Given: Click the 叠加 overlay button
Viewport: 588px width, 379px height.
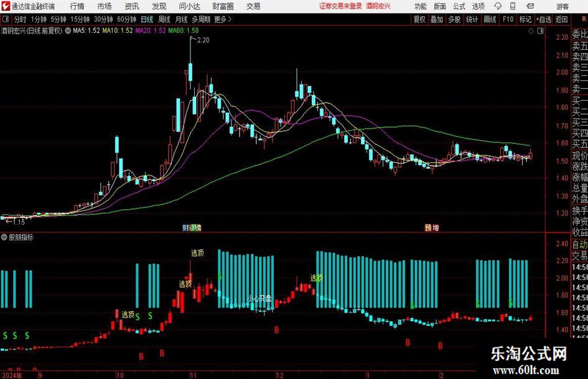Looking at the screenshot, I should [x=437, y=19].
